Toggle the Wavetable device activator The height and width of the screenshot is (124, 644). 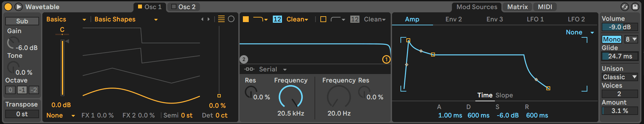pyautogui.click(x=8, y=7)
